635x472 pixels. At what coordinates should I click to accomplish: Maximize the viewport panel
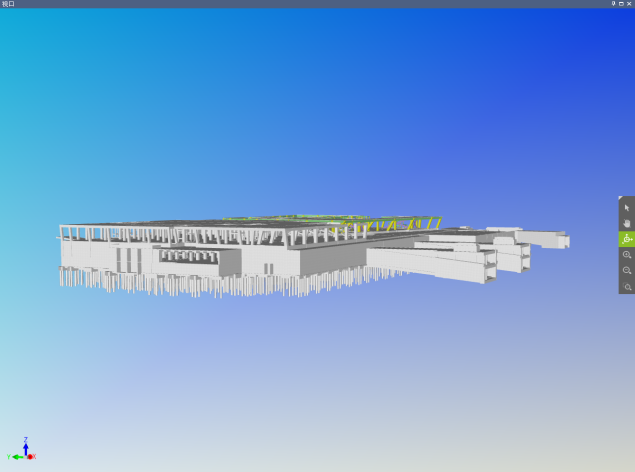(621, 4)
